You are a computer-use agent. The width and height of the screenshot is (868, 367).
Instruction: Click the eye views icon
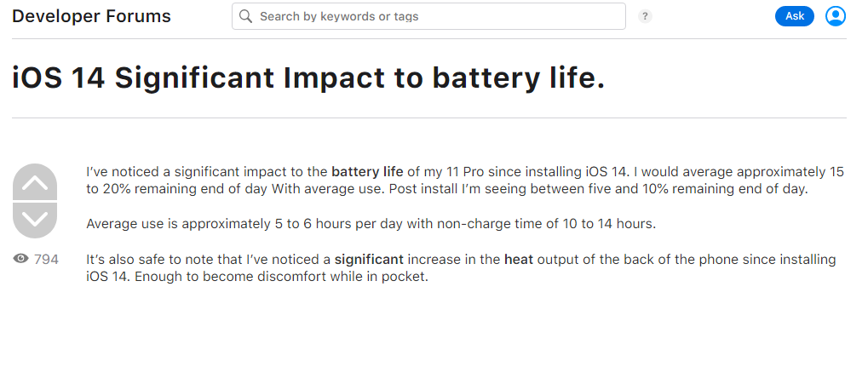[21, 259]
